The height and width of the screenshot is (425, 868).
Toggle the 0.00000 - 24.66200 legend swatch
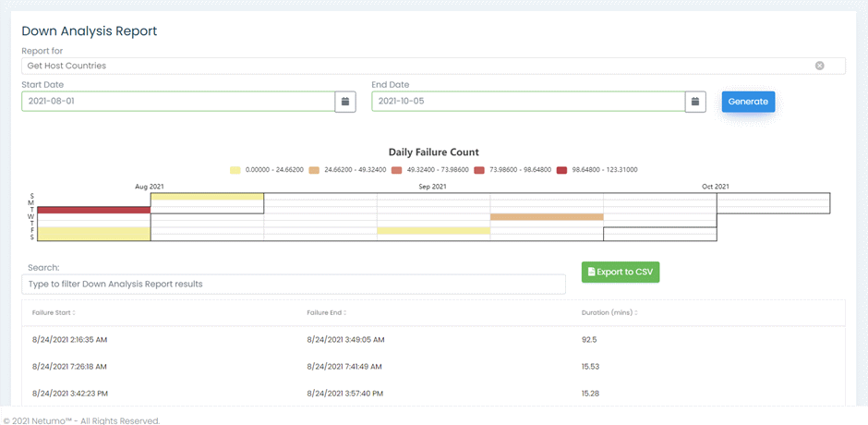[x=235, y=170]
